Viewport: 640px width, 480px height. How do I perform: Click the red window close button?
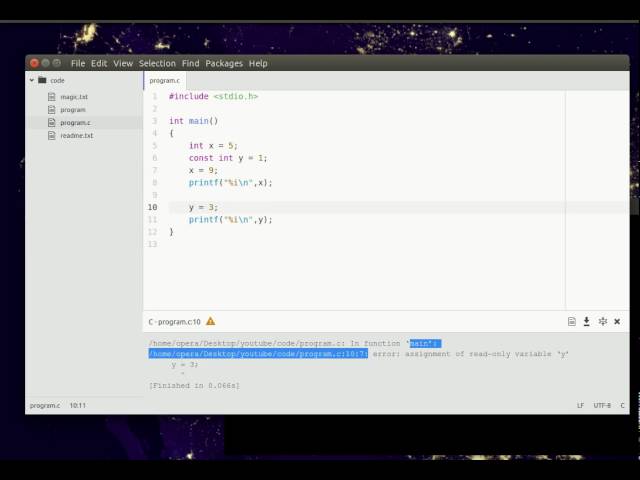pyautogui.click(x=34, y=63)
